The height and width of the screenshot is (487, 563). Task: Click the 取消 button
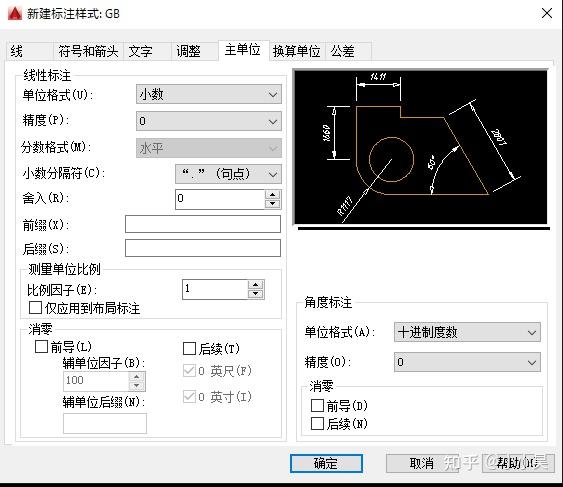coord(422,463)
